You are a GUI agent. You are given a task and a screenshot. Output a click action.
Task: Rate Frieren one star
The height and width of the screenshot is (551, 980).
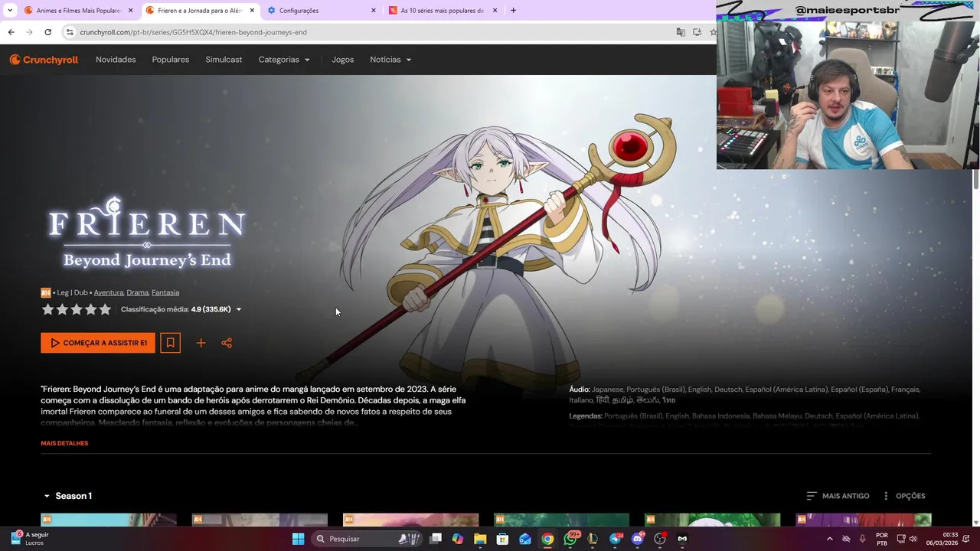tap(47, 309)
